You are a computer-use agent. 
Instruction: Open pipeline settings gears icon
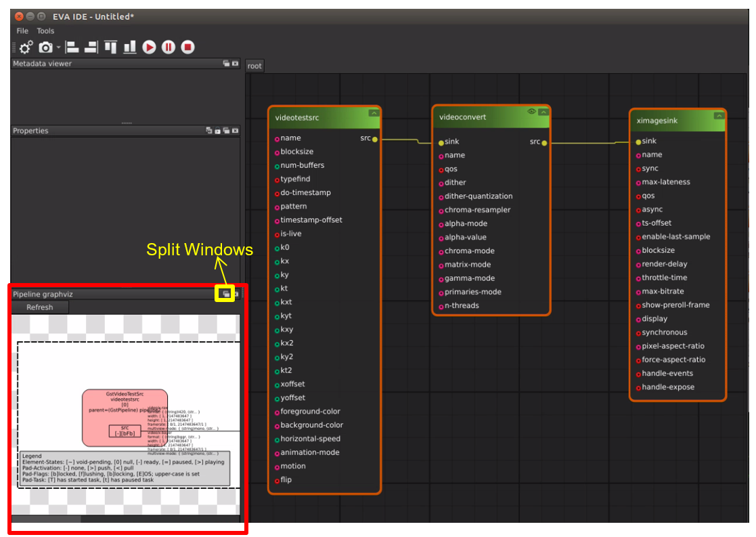click(26, 47)
